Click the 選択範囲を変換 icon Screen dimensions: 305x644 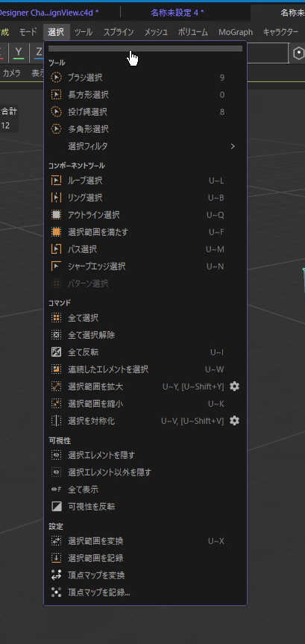pos(56,541)
